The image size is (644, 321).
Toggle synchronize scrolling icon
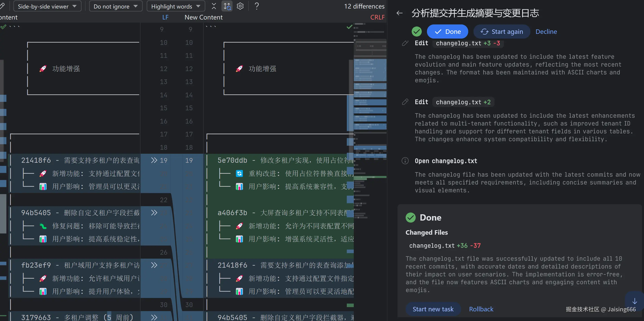coord(227,6)
